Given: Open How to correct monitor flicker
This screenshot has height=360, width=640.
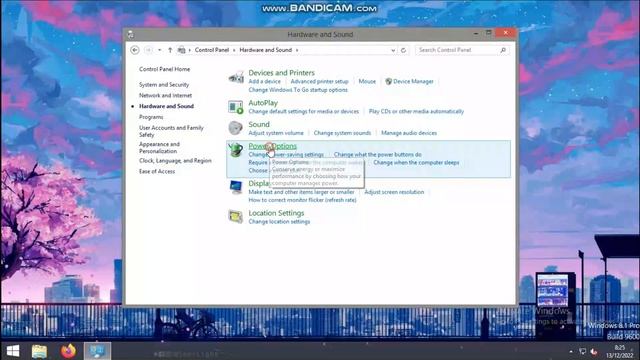Looking at the screenshot, I should pos(302,200).
